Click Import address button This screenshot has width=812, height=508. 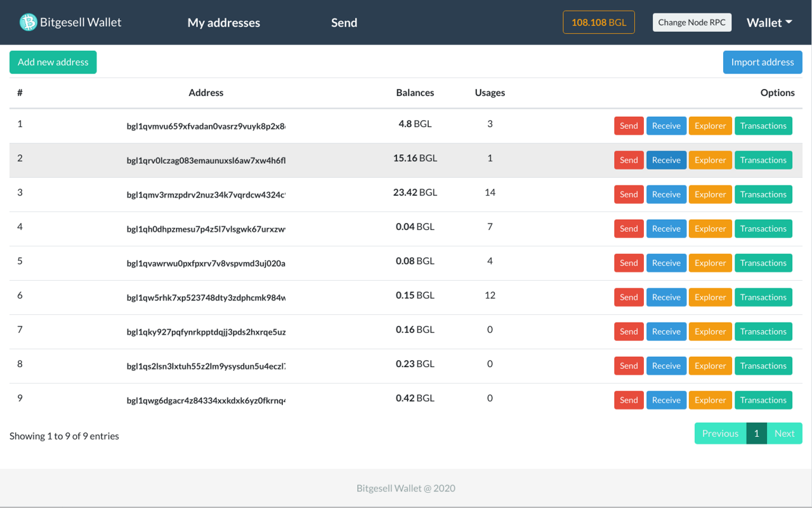tap(763, 62)
